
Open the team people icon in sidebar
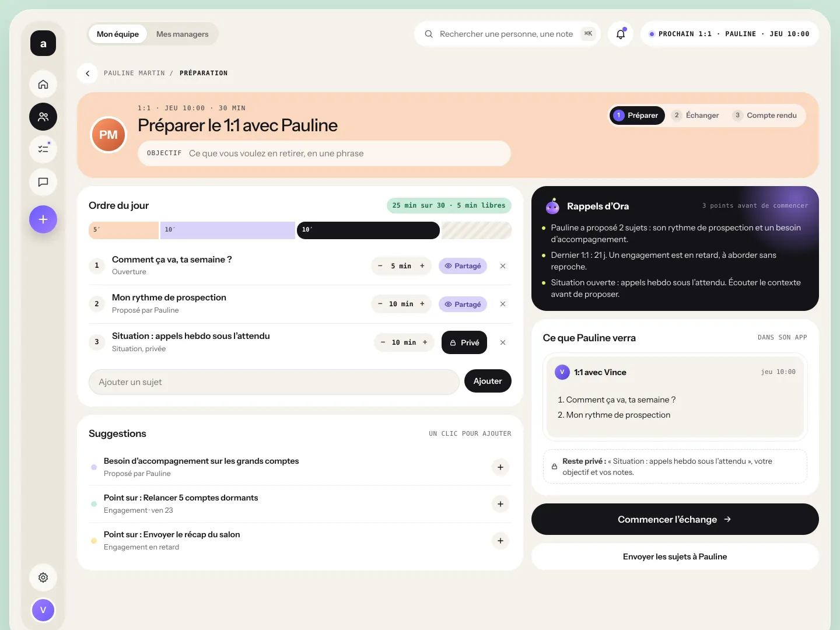click(43, 117)
